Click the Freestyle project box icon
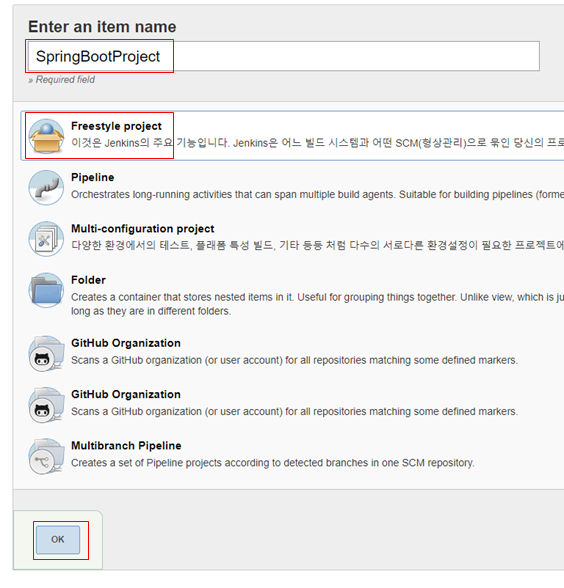This screenshot has width=564, height=588. (x=46, y=136)
